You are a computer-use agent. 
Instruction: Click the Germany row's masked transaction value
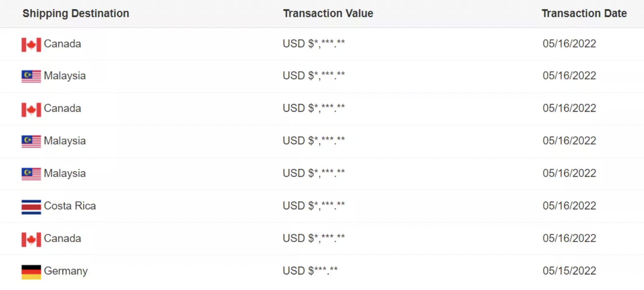pyautogui.click(x=310, y=271)
